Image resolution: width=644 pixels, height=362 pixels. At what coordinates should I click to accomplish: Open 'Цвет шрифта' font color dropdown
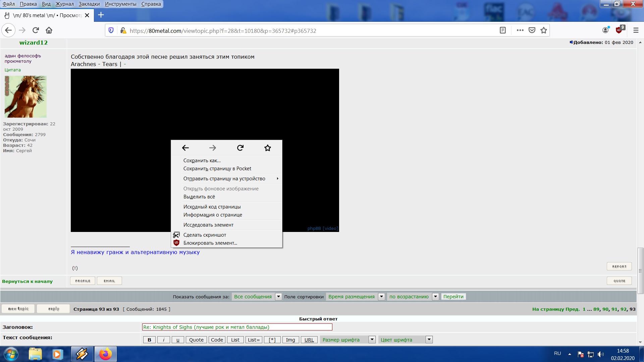(x=429, y=340)
